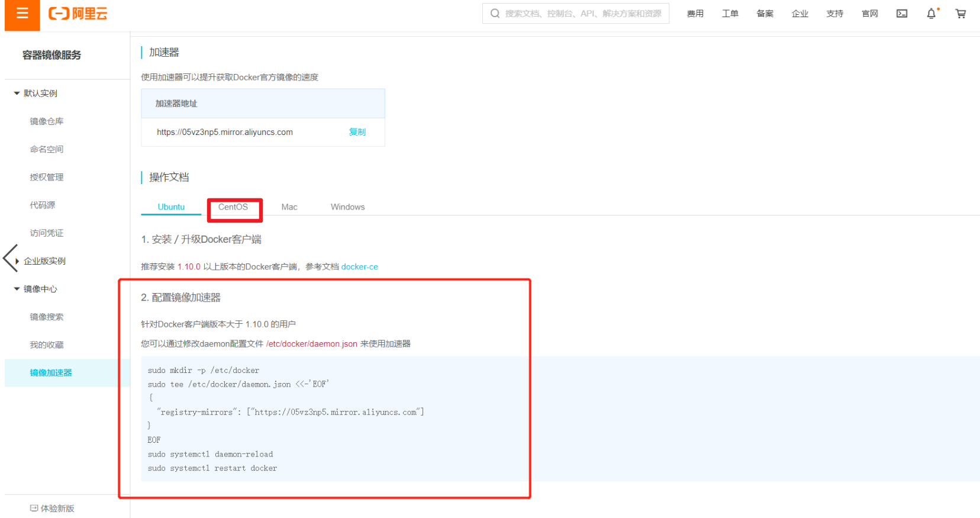Click the 2. 配置镜像加速器 heading
The image size is (980, 518).
pos(180,297)
